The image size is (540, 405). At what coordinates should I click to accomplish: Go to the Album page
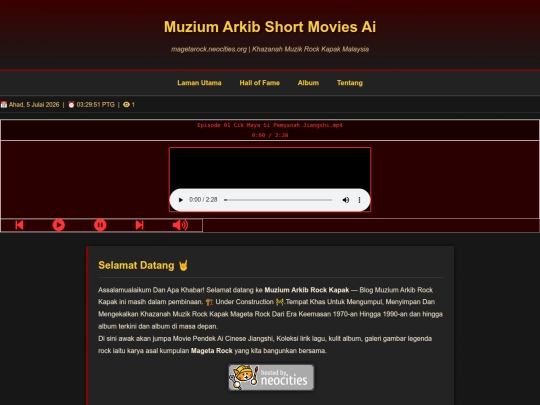(308, 83)
